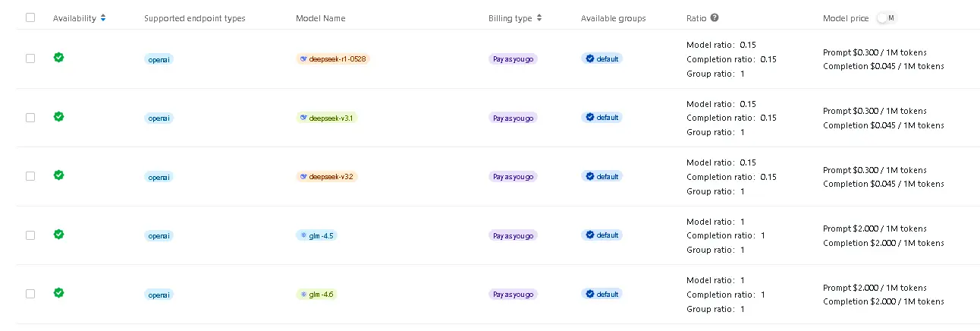The width and height of the screenshot is (980, 331).
Task: Click Group ratio 1 in deepseek-r1-0528 row
Action: coord(715,74)
